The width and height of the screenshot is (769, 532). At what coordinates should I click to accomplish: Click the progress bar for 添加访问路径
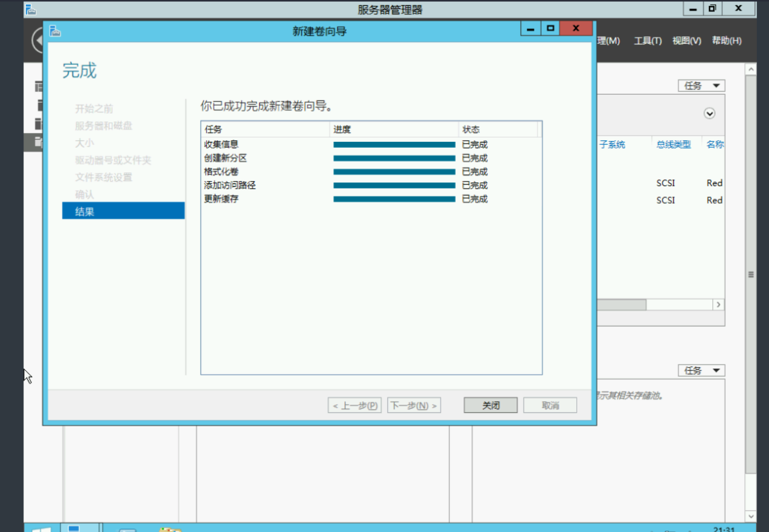(394, 185)
